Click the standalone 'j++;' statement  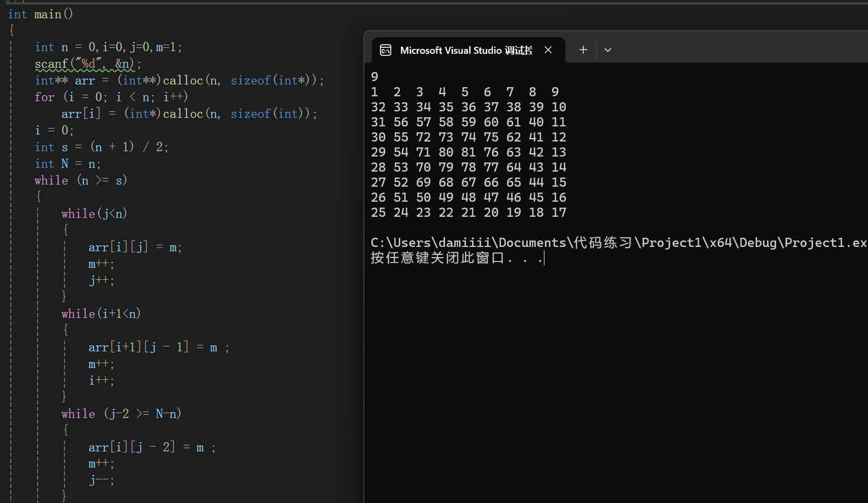(102, 281)
